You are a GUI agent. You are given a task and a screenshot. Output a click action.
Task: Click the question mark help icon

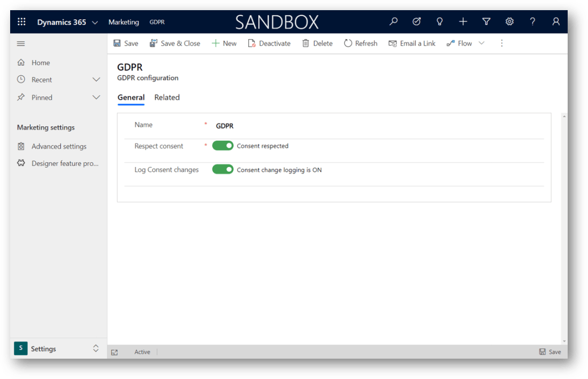(x=532, y=22)
